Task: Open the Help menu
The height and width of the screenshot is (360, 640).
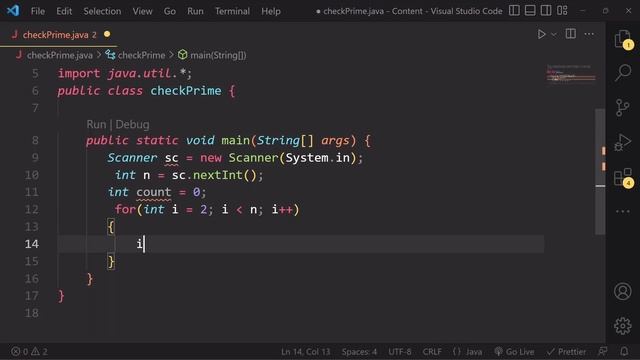Action: pyautogui.click(x=271, y=11)
